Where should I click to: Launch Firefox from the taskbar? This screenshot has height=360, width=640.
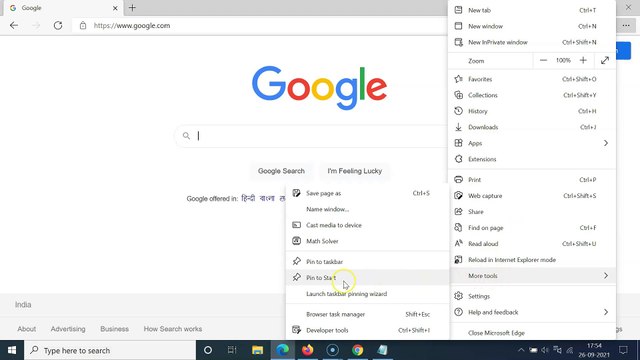(x=308, y=350)
